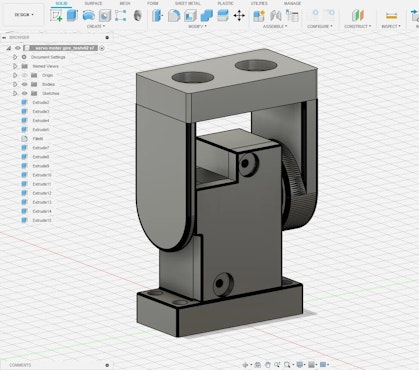This screenshot has width=419, height=370.
Task: Open the Construct menu label
Action: pyautogui.click(x=357, y=26)
